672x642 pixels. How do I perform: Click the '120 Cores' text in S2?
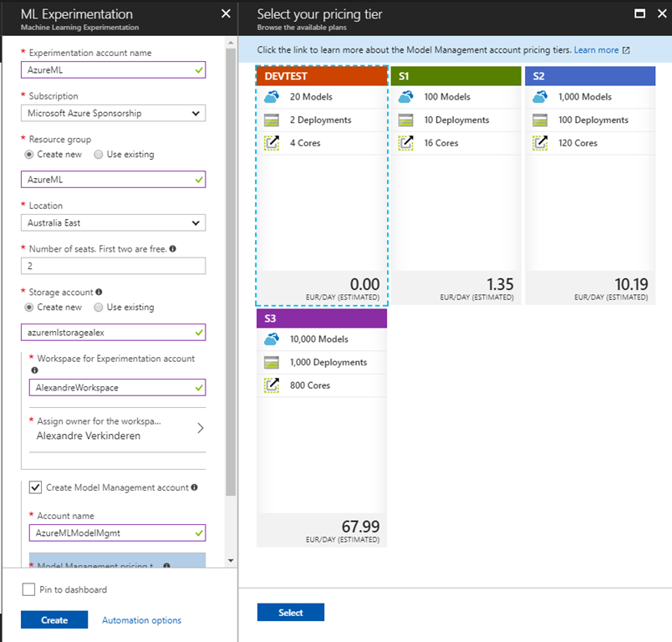coord(578,143)
